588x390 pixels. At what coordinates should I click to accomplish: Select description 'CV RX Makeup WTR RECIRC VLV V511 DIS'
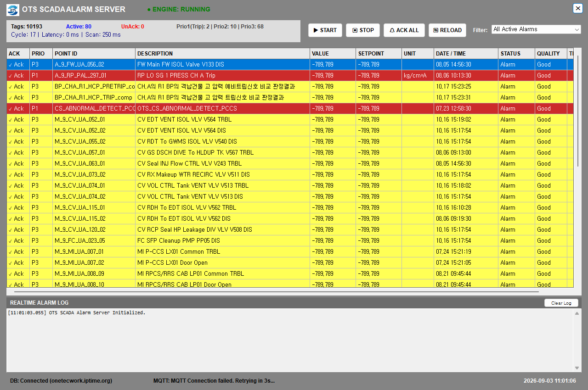point(223,175)
